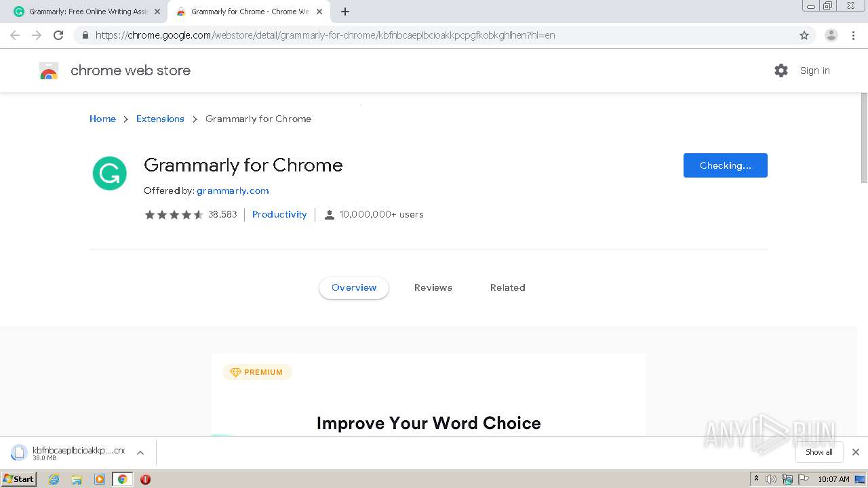Click the star rating icons
This screenshot has height=488, width=868.
tap(174, 214)
